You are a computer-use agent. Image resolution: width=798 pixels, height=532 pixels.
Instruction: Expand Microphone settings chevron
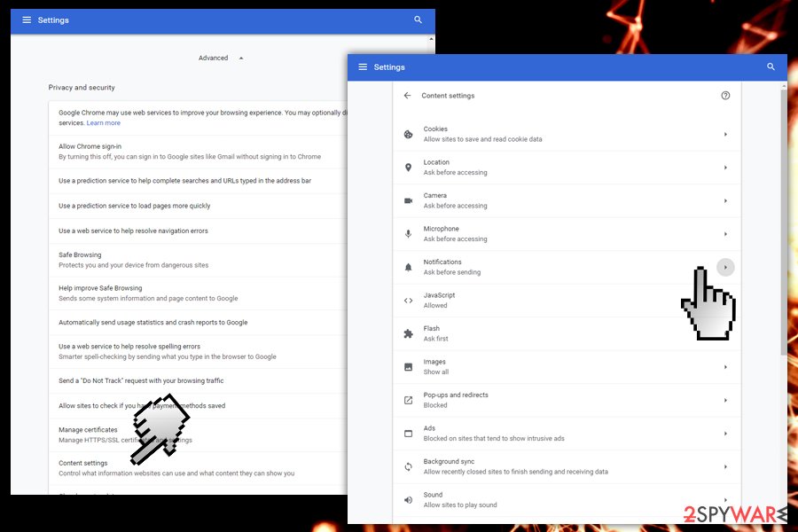point(725,234)
